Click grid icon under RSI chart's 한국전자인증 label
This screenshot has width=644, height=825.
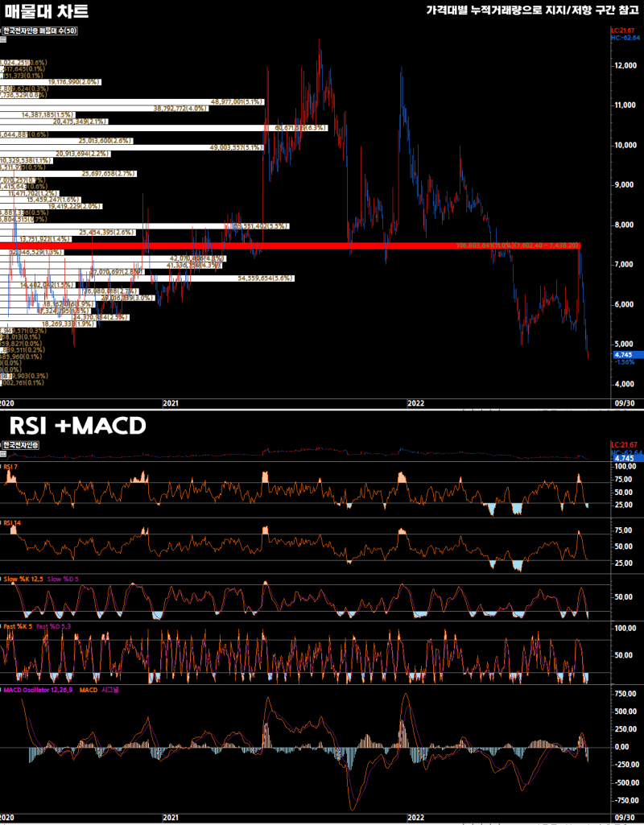click(x=2, y=453)
